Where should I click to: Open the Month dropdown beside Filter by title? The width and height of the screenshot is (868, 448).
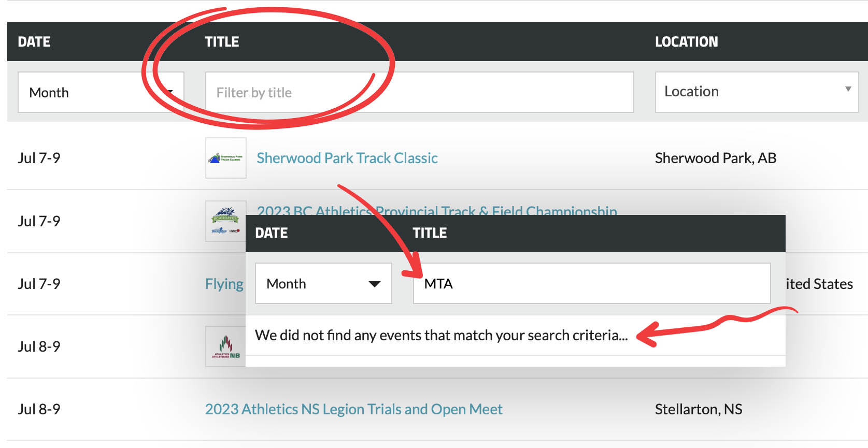(101, 92)
